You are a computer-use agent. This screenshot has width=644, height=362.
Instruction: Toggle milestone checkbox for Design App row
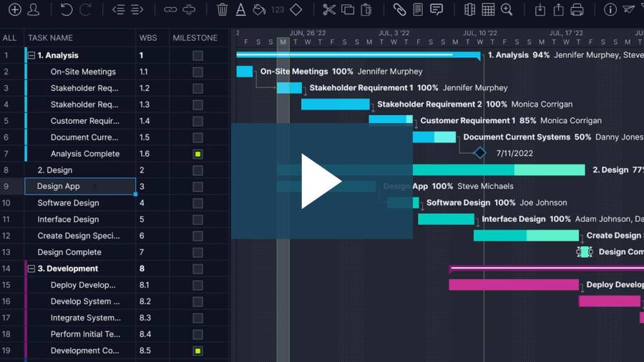[197, 187]
